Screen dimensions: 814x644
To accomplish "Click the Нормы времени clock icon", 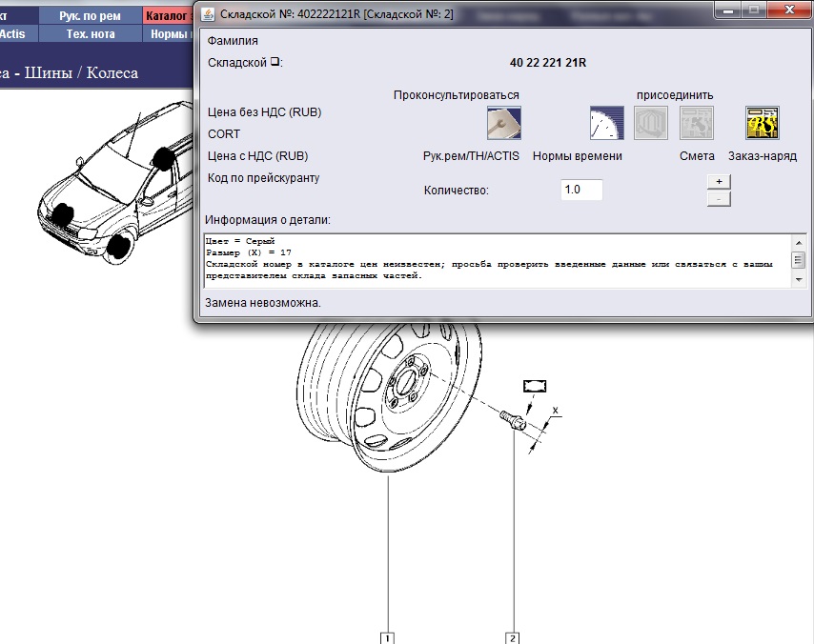I will [606, 123].
